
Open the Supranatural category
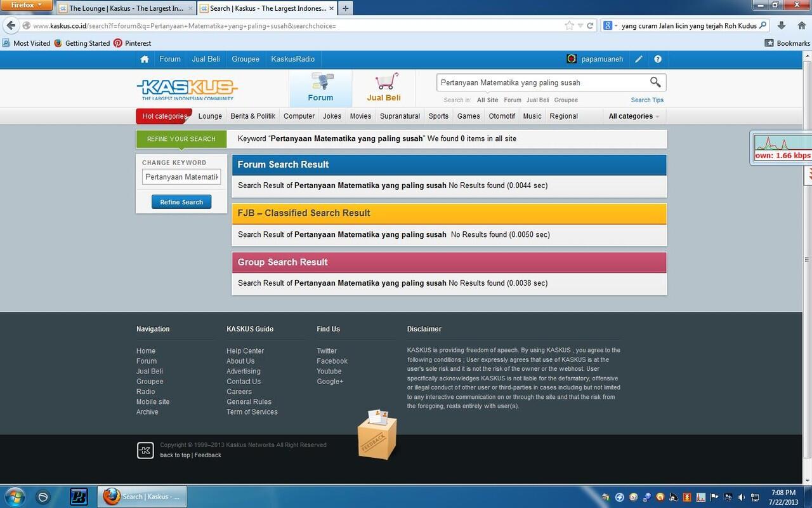point(400,116)
